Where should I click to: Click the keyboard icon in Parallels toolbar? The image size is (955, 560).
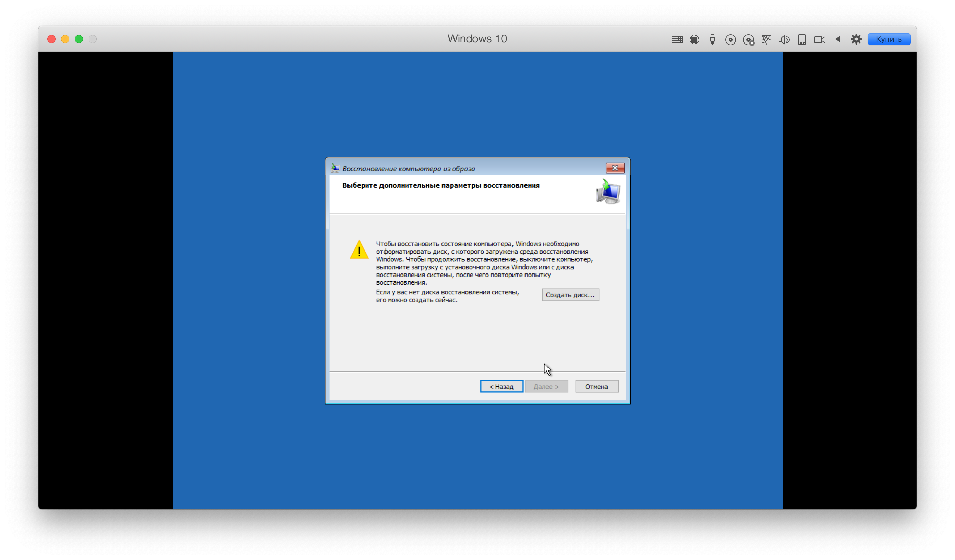[676, 39]
